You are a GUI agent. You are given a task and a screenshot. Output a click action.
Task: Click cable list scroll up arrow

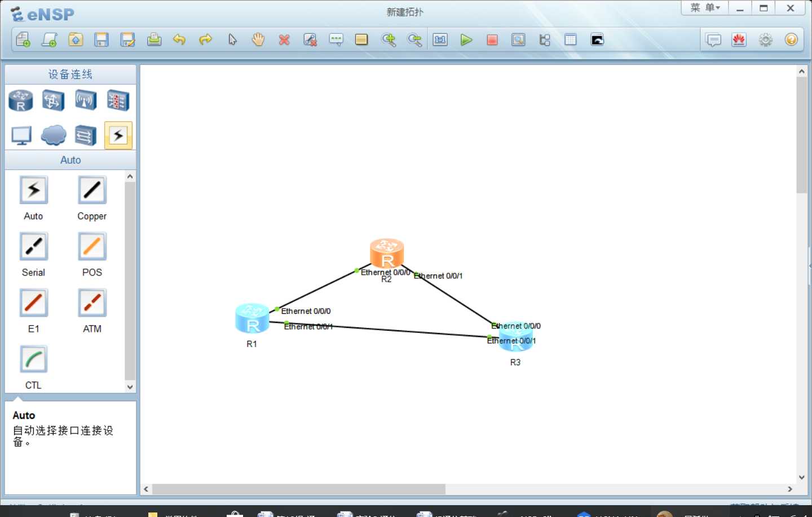click(130, 177)
